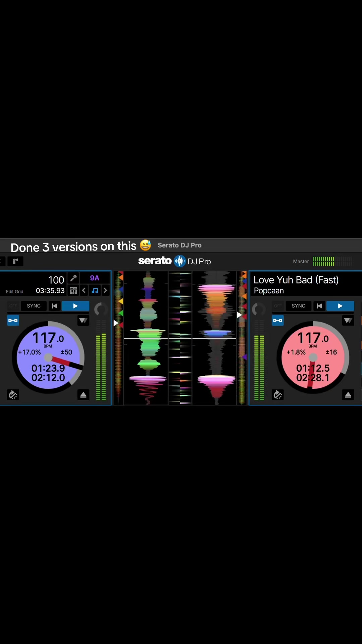This screenshot has height=644, width=362.
Task: Jump to track start on right deck
Action: (319, 306)
